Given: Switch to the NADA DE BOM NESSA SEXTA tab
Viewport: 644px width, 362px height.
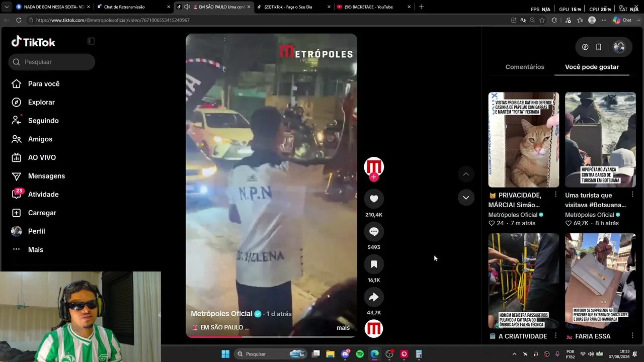Looking at the screenshot, I should pos(53,7).
